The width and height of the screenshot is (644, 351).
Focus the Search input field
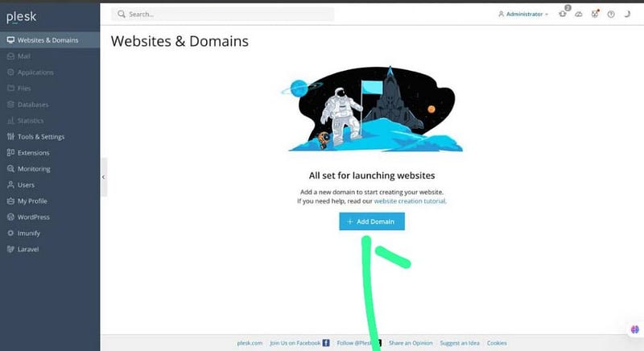tap(223, 14)
